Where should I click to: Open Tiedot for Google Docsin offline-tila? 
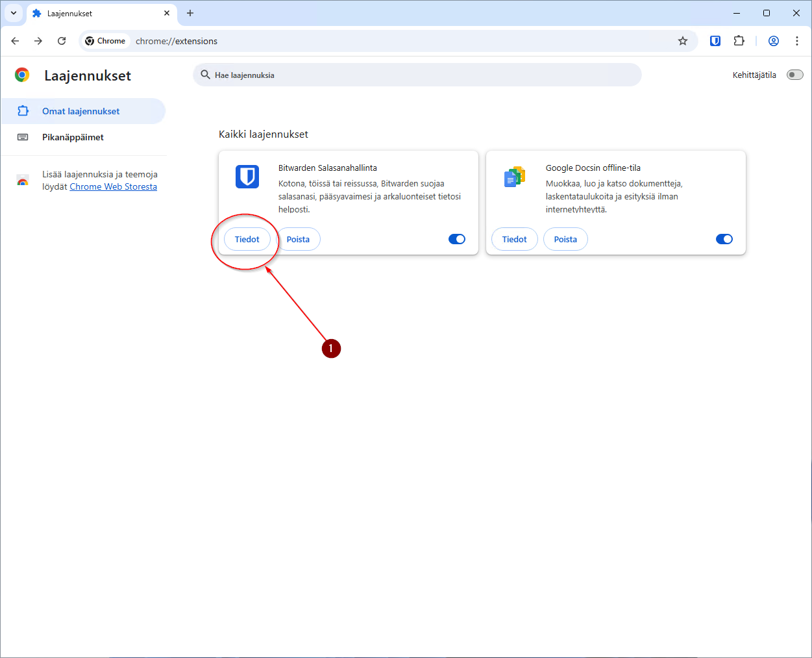tap(514, 239)
